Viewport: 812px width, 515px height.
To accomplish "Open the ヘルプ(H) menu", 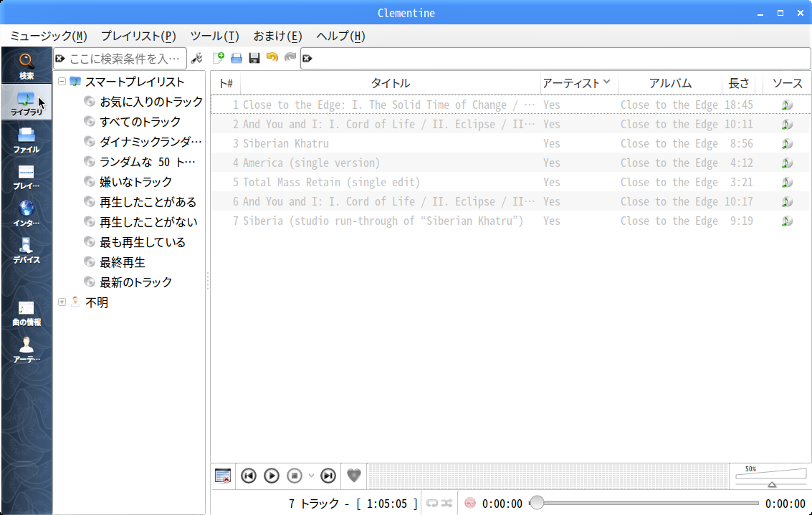I will [x=340, y=37].
